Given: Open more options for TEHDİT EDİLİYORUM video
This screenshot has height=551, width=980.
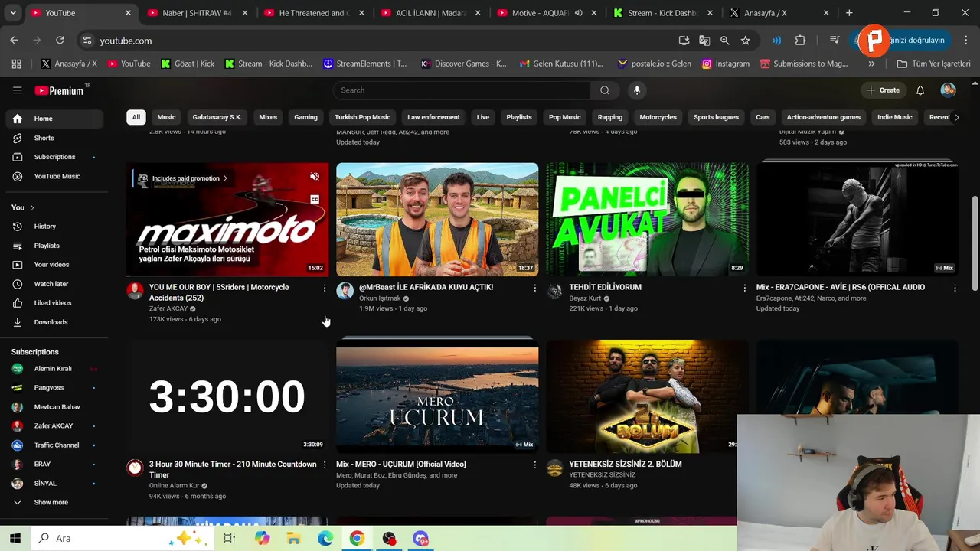Looking at the screenshot, I should [744, 288].
